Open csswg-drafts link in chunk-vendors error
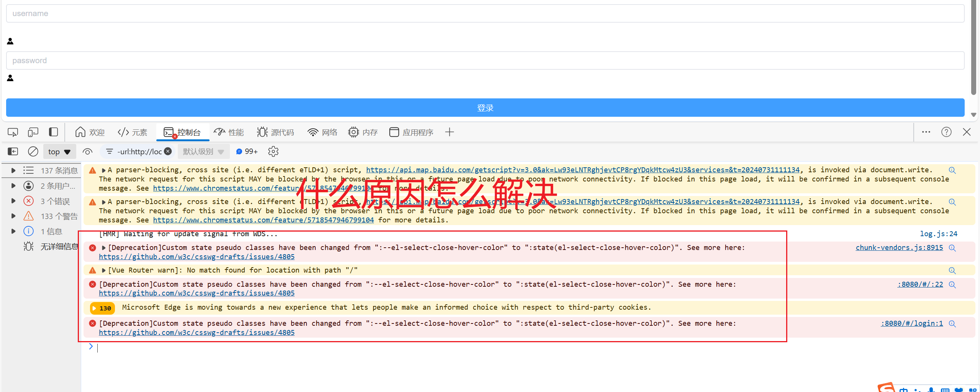980x392 pixels. tap(197, 257)
